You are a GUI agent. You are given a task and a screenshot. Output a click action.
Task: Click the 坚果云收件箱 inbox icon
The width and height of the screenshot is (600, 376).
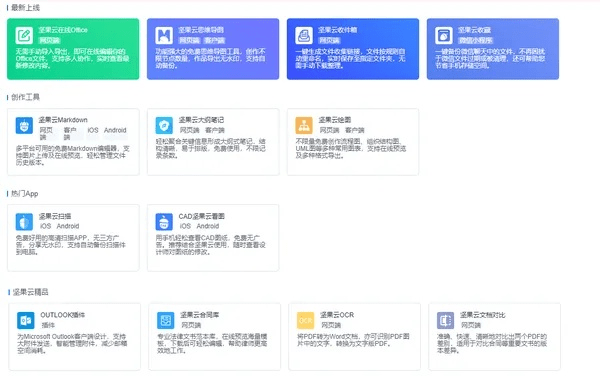[x=304, y=36]
